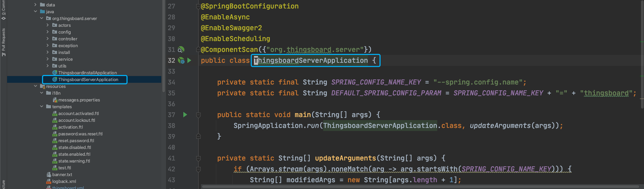Click the @EnableScheduling annotation
The image size is (644, 189).
coord(236,39)
